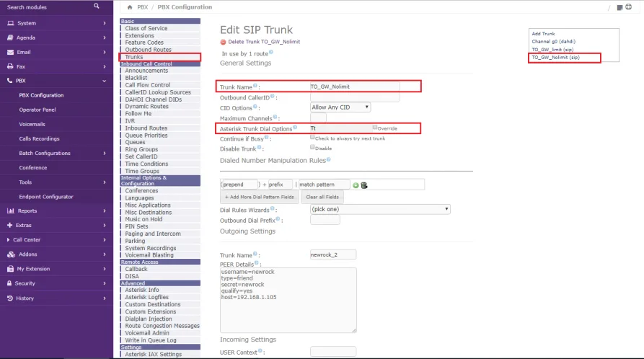Select Channel g0 (dahdi) trunk link
Screen dimensions: 644x359
[553, 42]
